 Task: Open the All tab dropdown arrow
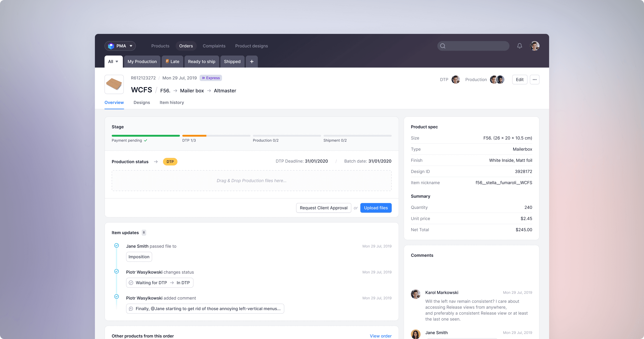(x=117, y=61)
